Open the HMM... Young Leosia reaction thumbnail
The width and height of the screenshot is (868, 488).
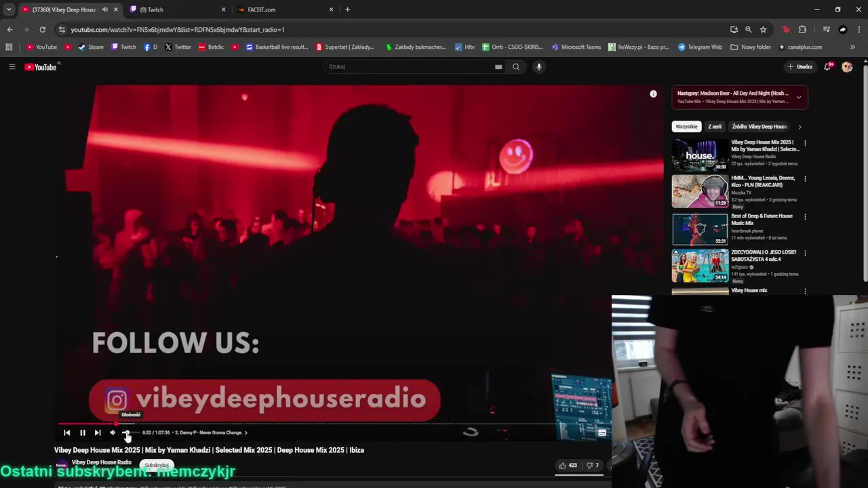[x=700, y=191]
